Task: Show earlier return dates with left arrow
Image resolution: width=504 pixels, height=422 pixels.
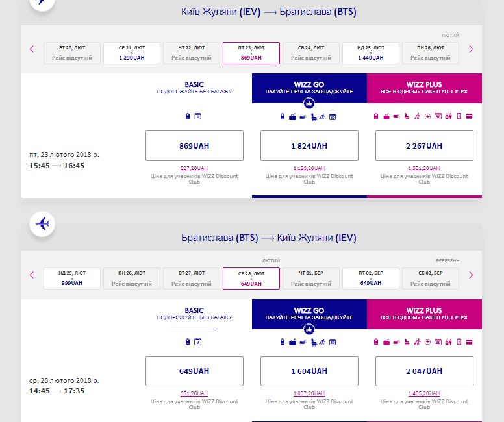Action: pos(31,275)
